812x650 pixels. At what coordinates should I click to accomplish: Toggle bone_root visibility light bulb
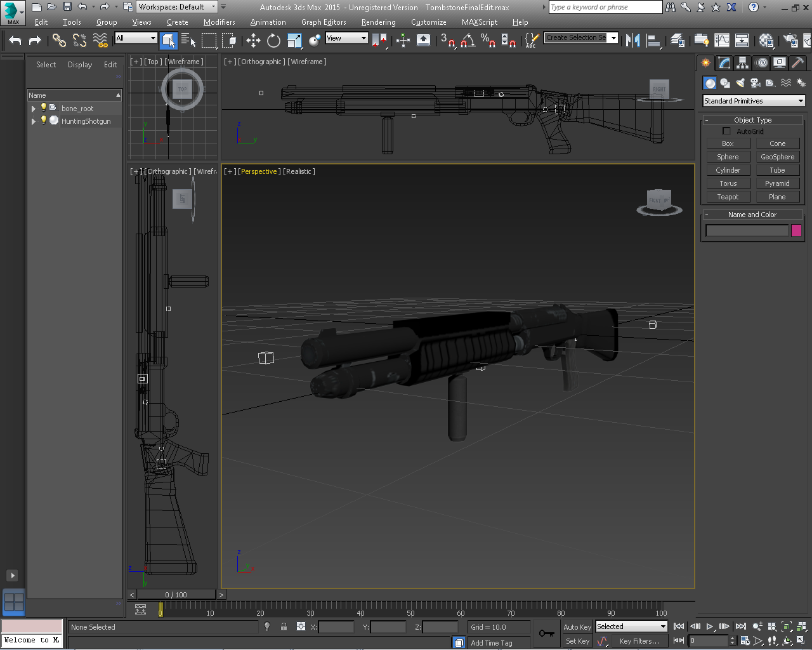[x=43, y=108]
